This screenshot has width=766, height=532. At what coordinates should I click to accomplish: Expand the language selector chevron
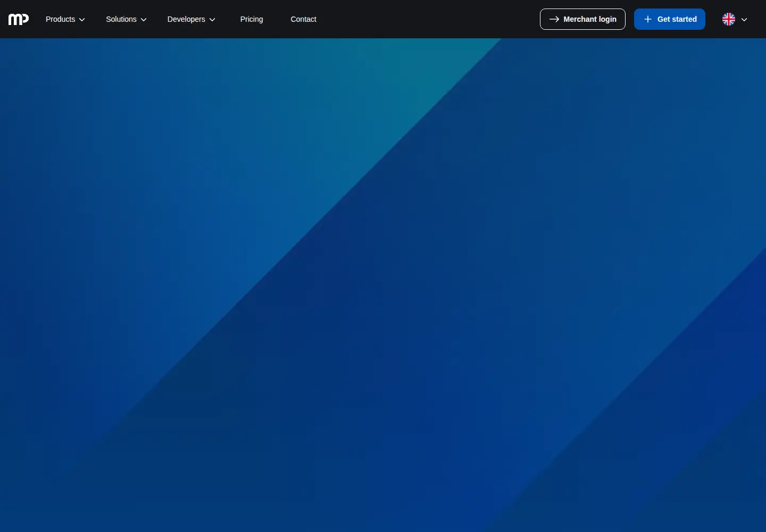[x=744, y=20]
